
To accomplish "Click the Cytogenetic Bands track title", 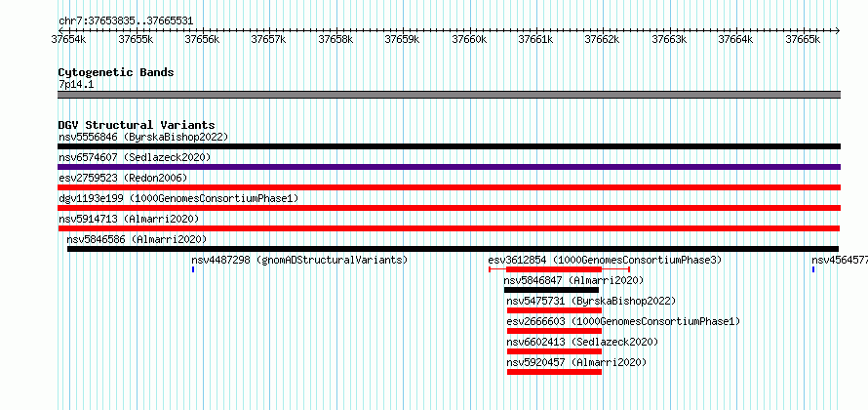I will (x=116, y=72).
